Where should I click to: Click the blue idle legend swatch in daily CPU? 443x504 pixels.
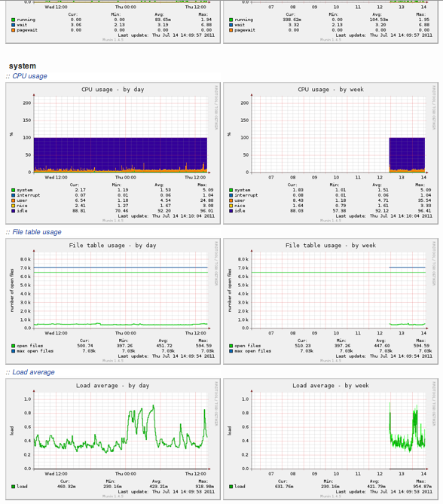(x=13, y=211)
